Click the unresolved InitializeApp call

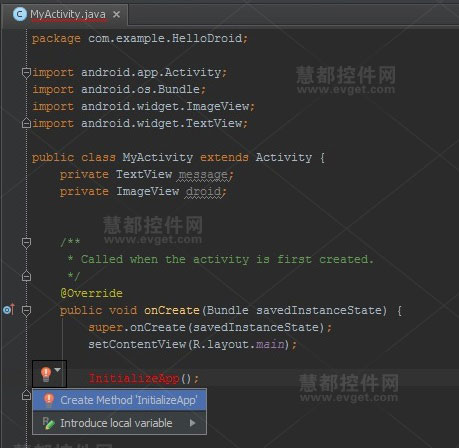tap(134, 378)
